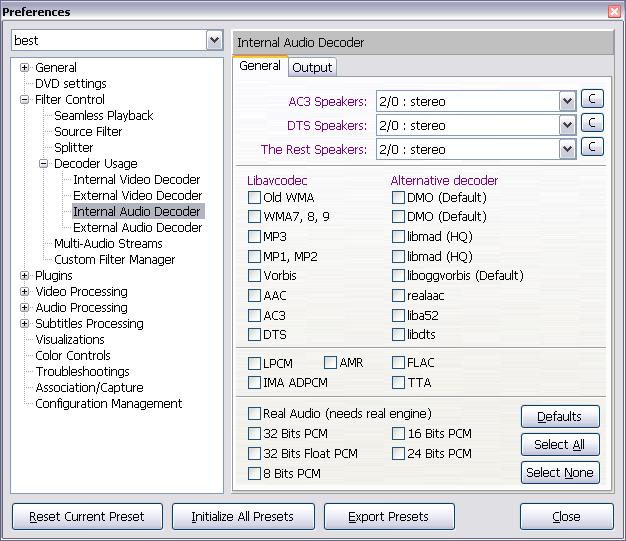Open the AC3 Speakers dropdown

click(x=567, y=101)
